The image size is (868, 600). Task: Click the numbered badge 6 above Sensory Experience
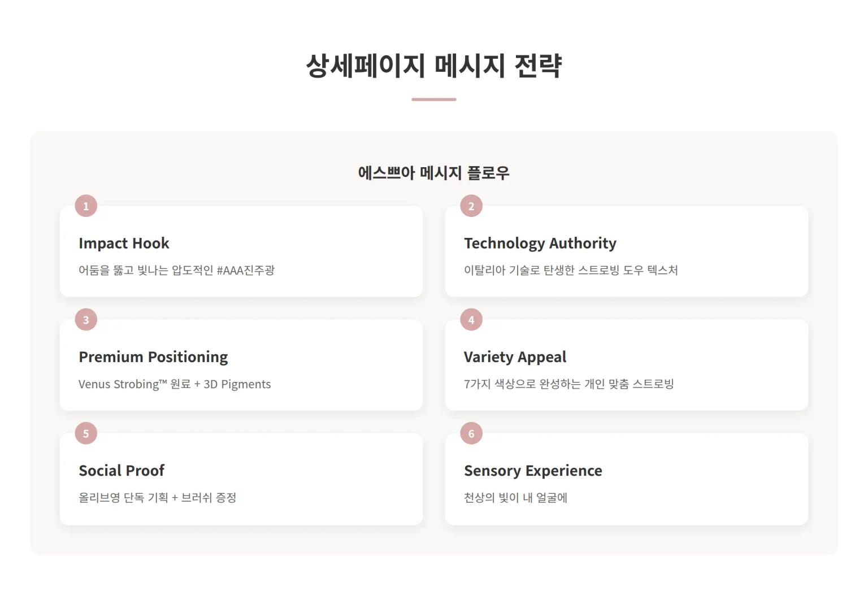point(471,433)
